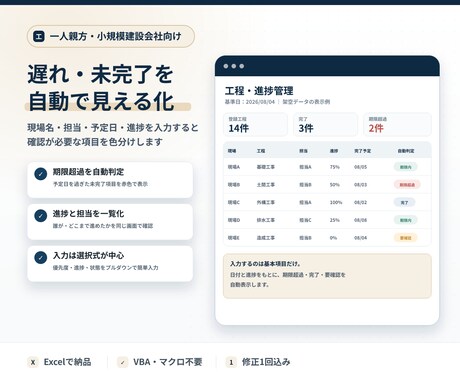This screenshot has height=380, width=460.
Task: Click the orange status badge in 現場E row
Action: coord(405,238)
